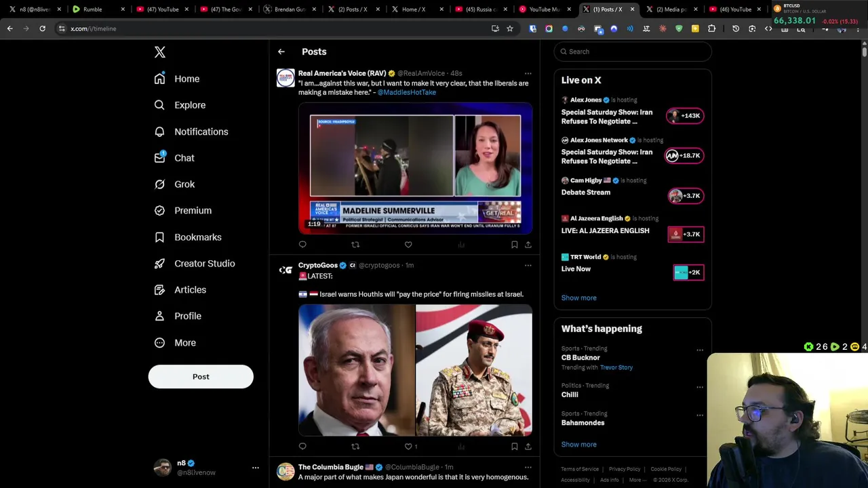Open the footer More menu

click(637, 480)
